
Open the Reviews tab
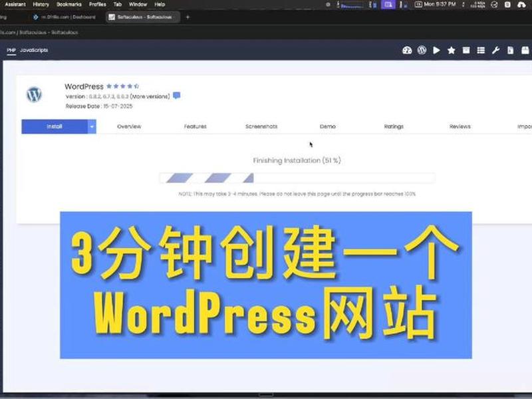[460, 126]
